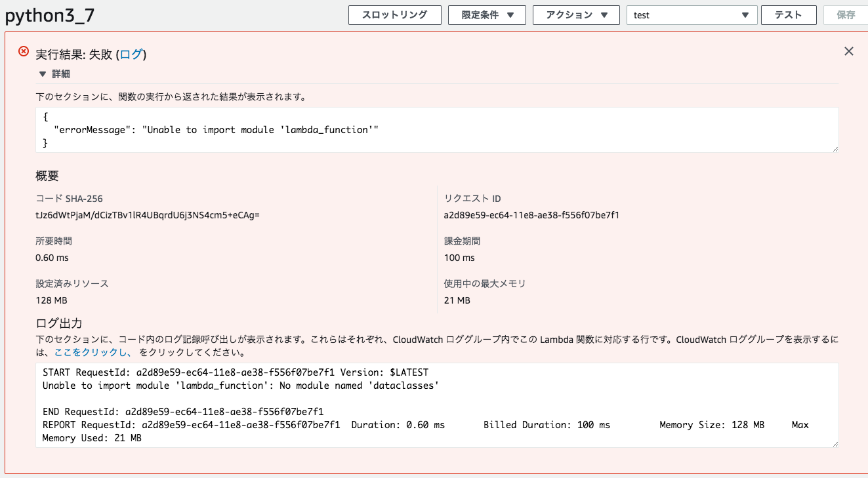The height and width of the screenshot is (478, 868).
Task: Open the アクション dropdown menu
Action: (576, 14)
